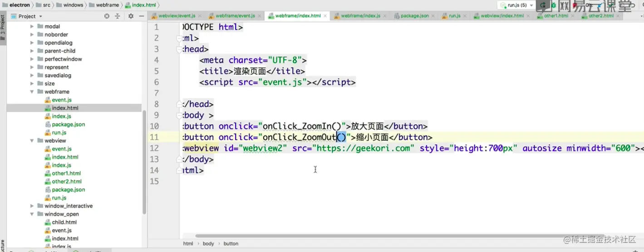The height and width of the screenshot is (252, 644).
Task: Click "onClick_ZoomIn()" text on line 10
Action: [302, 126]
